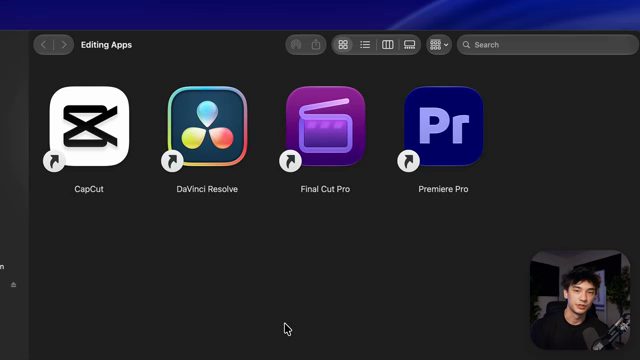Click the eject icon in sidebar
The width and height of the screenshot is (640, 360).
(13, 284)
